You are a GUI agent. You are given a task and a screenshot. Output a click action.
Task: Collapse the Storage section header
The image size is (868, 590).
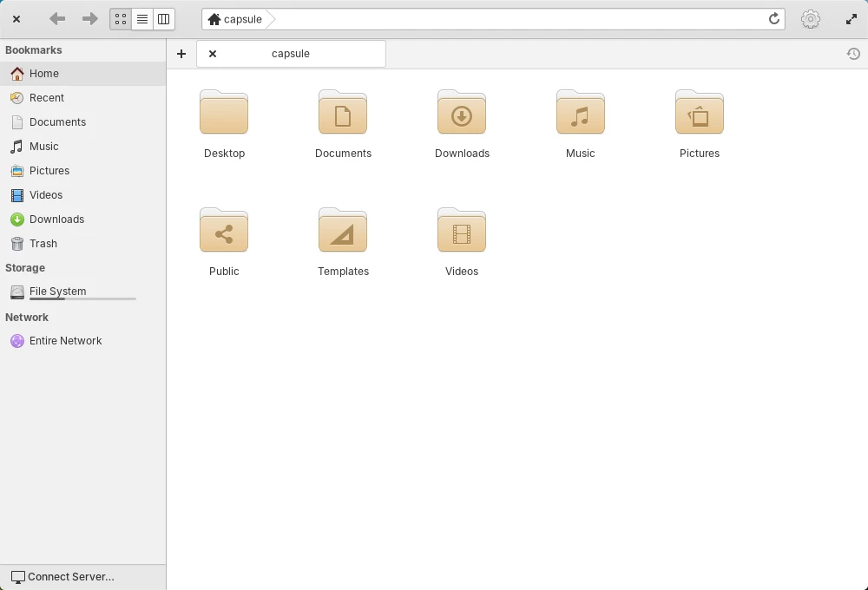25,268
